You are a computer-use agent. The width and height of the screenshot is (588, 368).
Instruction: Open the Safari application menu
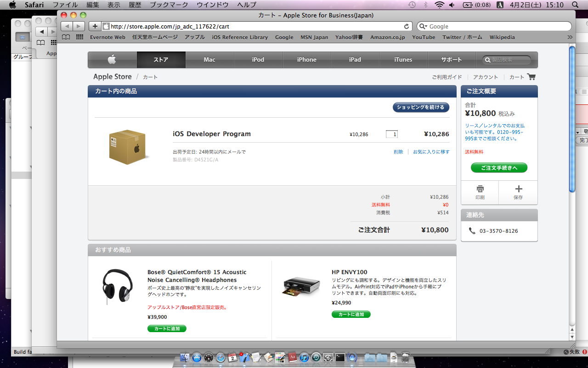pyautogui.click(x=34, y=5)
